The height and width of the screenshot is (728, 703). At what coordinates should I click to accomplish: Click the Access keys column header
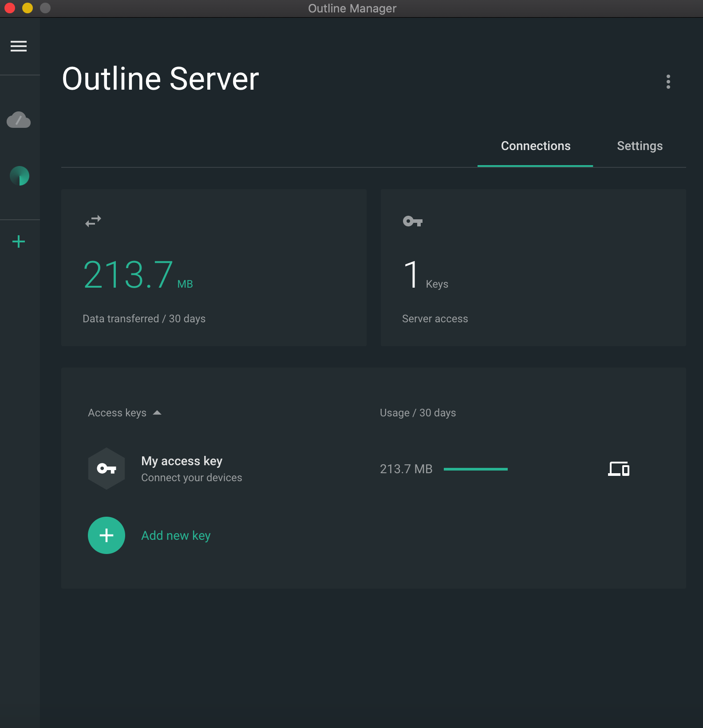(117, 413)
